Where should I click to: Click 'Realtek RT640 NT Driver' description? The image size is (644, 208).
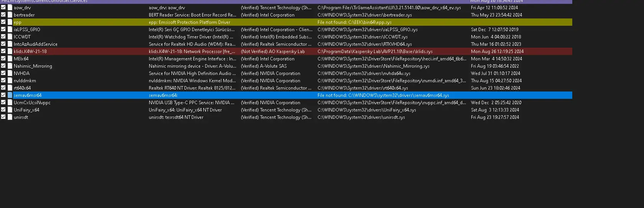coord(192,88)
